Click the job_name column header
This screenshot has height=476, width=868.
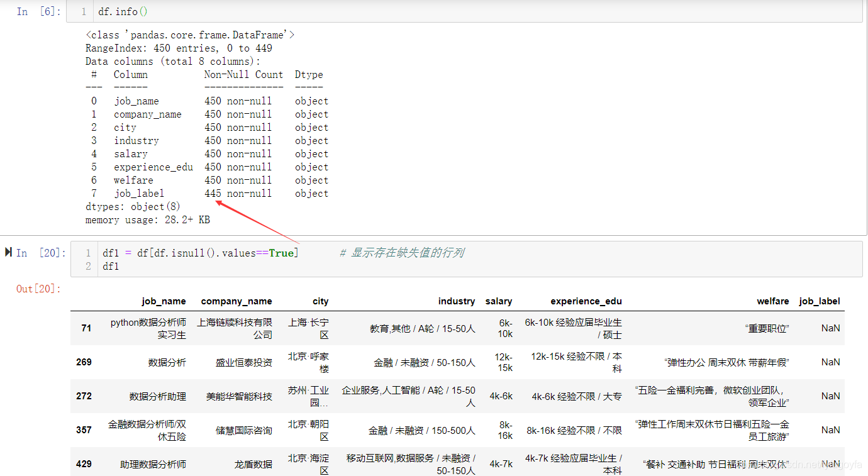pyautogui.click(x=164, y=301)
